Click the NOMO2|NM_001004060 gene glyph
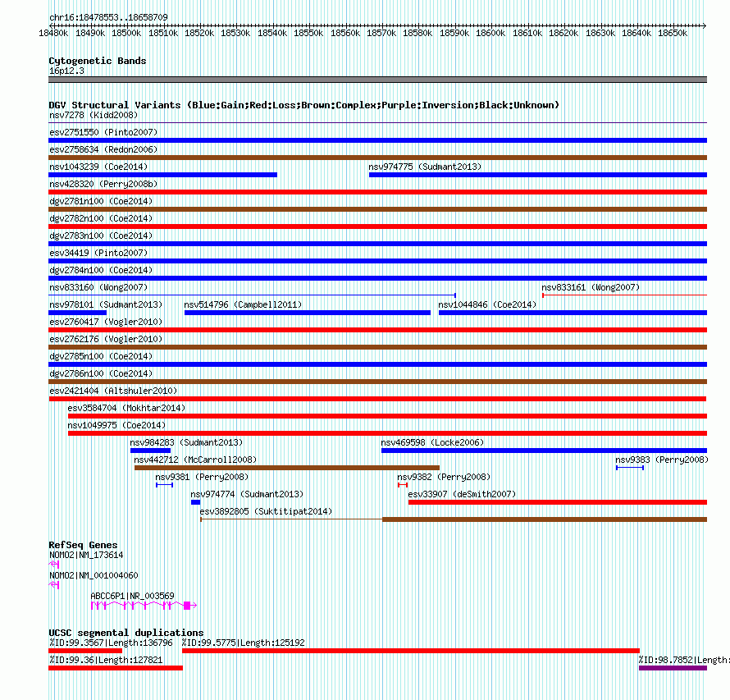Screen dimensions: 730x700 (54, 585)
